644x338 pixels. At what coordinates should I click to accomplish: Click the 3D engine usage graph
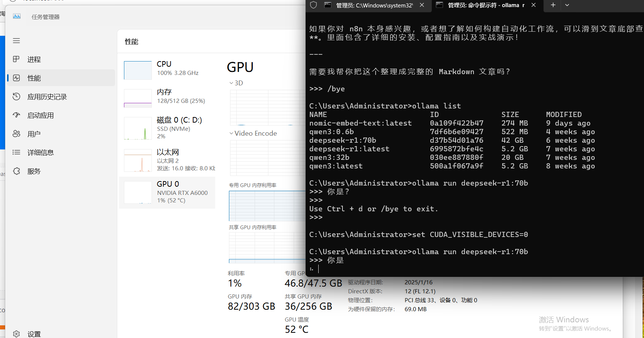tap(267, 108)
